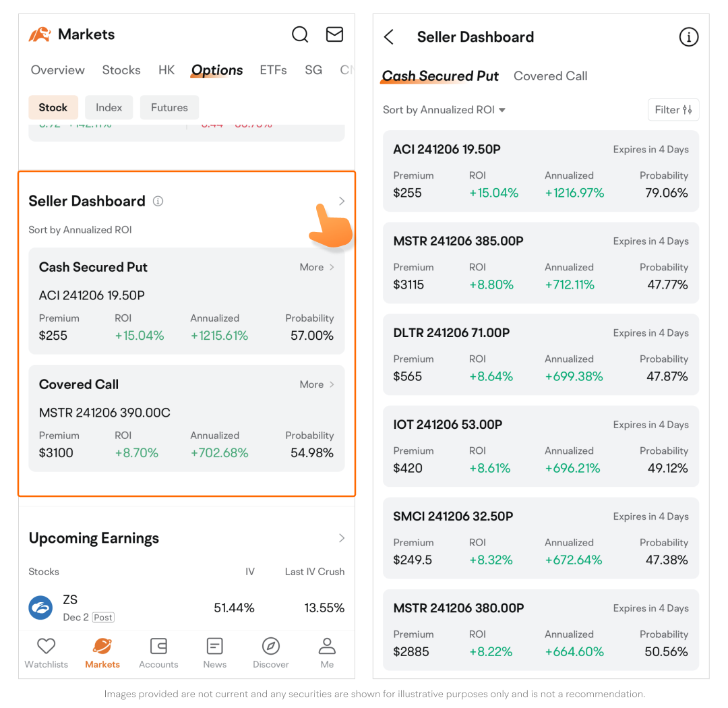728x708 pixels.
Task: Tap the $249.5 premium value
Action: (413, 560)
